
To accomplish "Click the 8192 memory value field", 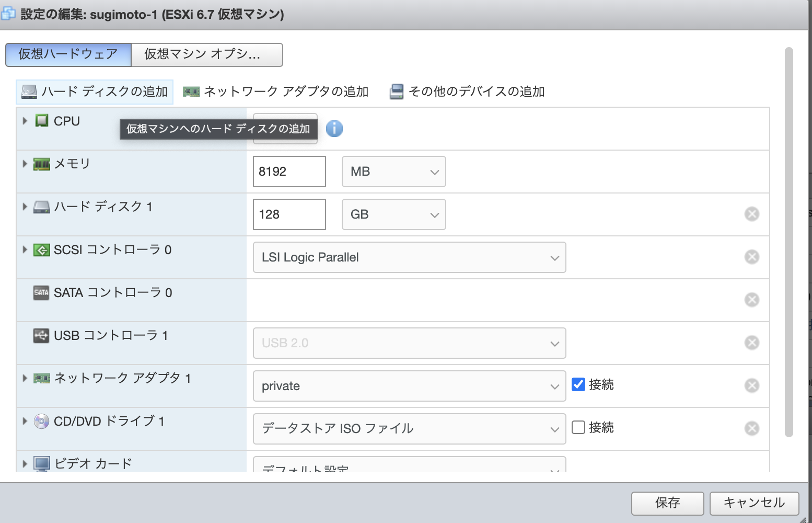I will point(289,172).
